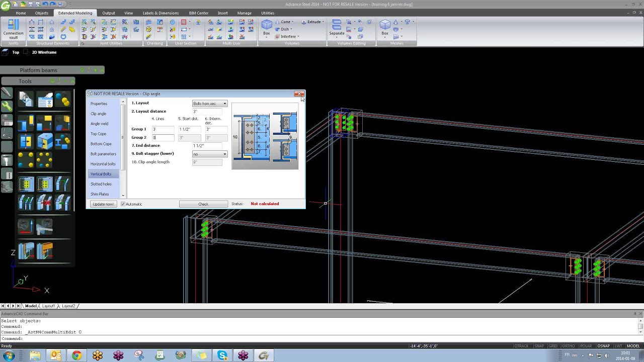Select Bolt parameters in dialog list
Viewport: 644px width, 362px height.
(103, 154)
